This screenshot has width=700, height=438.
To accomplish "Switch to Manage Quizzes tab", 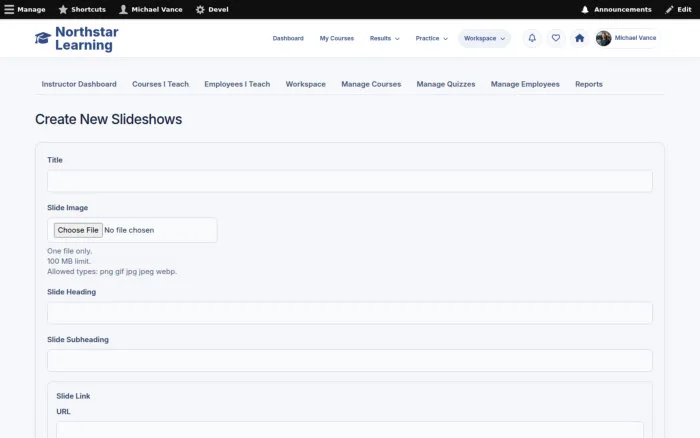I will pyautogui.click(x=446, y=84).
